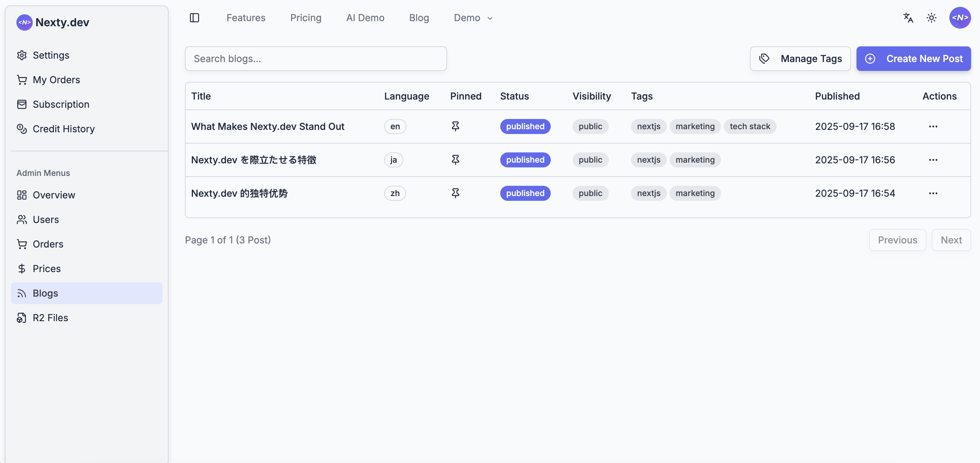Open the Users admin menu
Screen dimensions: 980x463
[46, 219]
